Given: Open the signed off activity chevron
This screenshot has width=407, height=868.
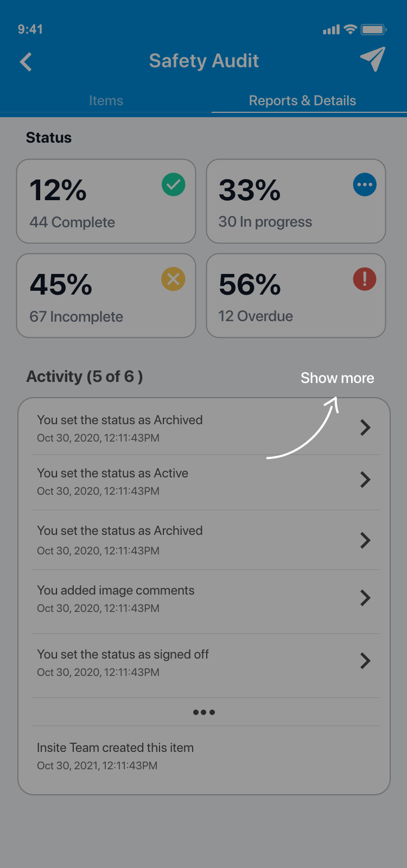Looking at the screenshot, I should coord(365,661).
